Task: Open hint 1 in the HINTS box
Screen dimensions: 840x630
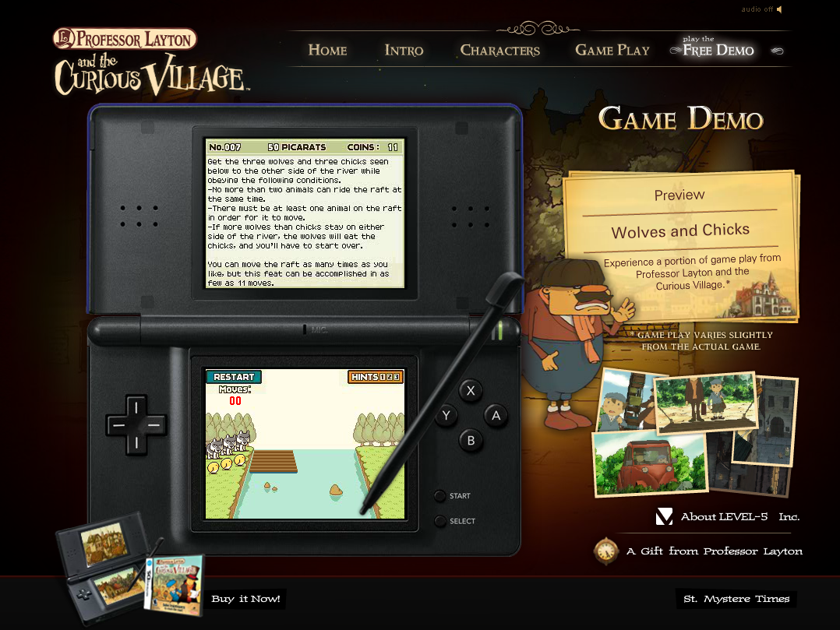Action: pyautogui.click(x=383, y=377)
